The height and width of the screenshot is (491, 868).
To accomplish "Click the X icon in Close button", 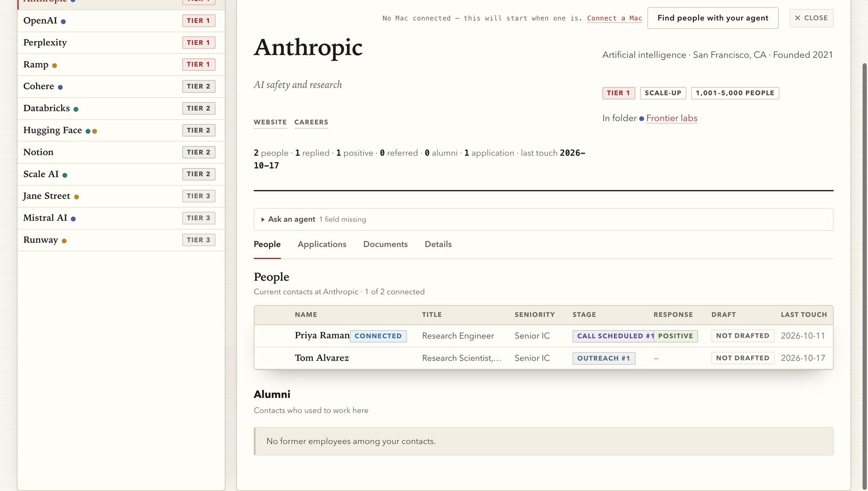I will 798,18.
